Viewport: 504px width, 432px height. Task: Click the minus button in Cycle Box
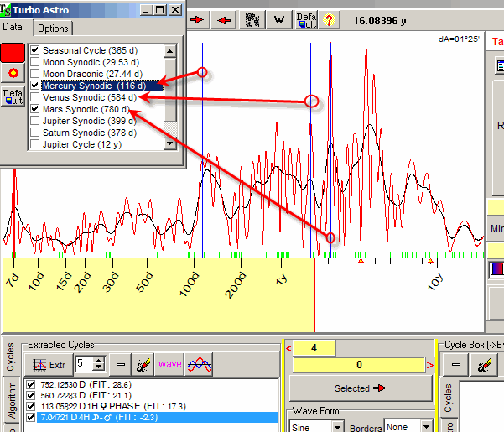[x=456, y=365]
